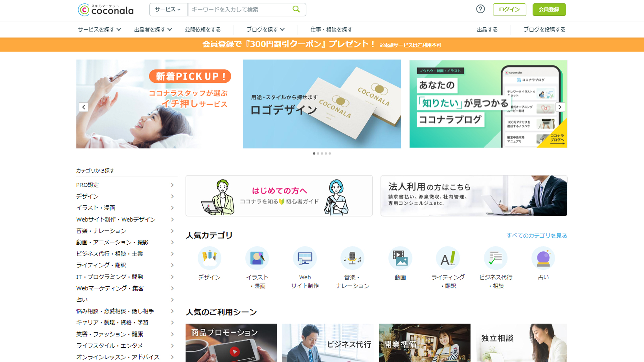This screenshot has height=362, width=644.
Task: Advance carousel with the right arrow
Action: point(560,107)
